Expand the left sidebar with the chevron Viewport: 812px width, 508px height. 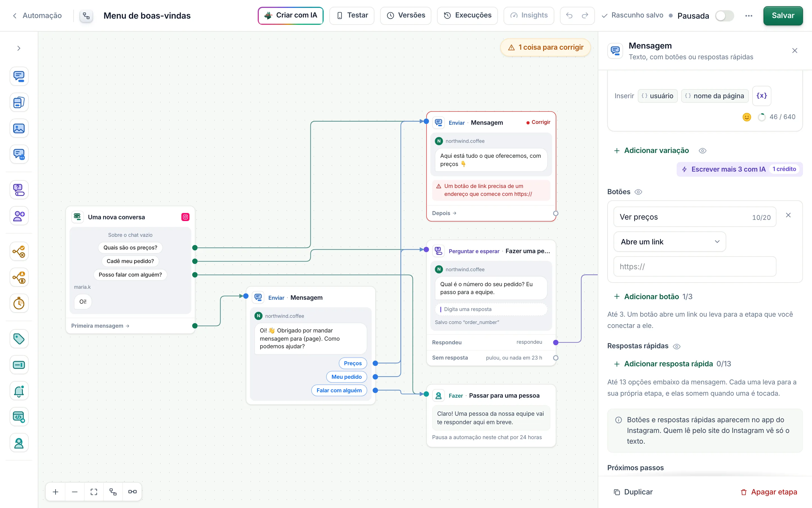19,48
